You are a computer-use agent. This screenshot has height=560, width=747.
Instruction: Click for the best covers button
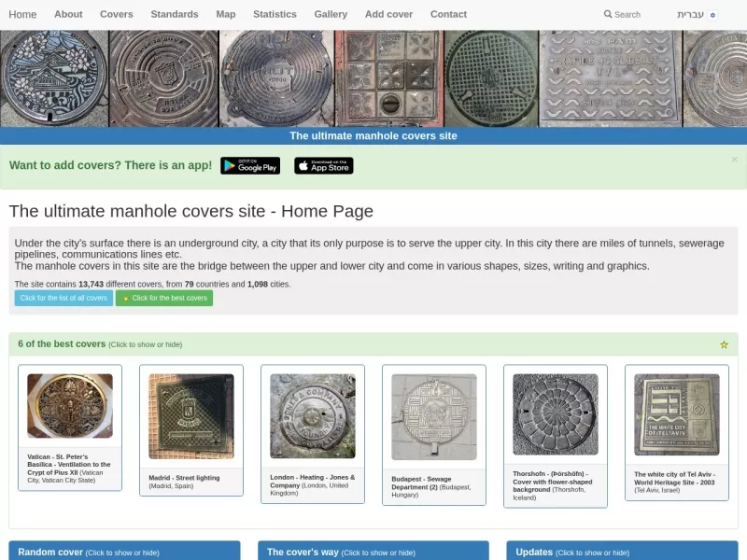pyautogui.click(x=164, y=298)
